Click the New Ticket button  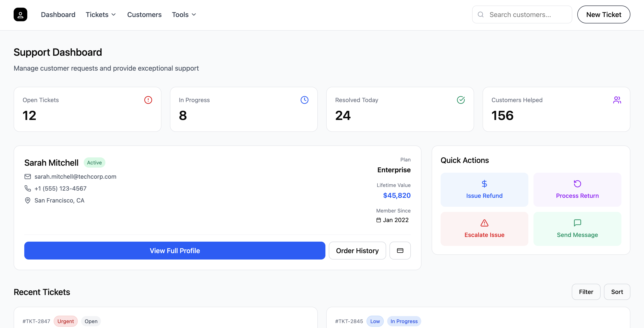tap(604, 14)
